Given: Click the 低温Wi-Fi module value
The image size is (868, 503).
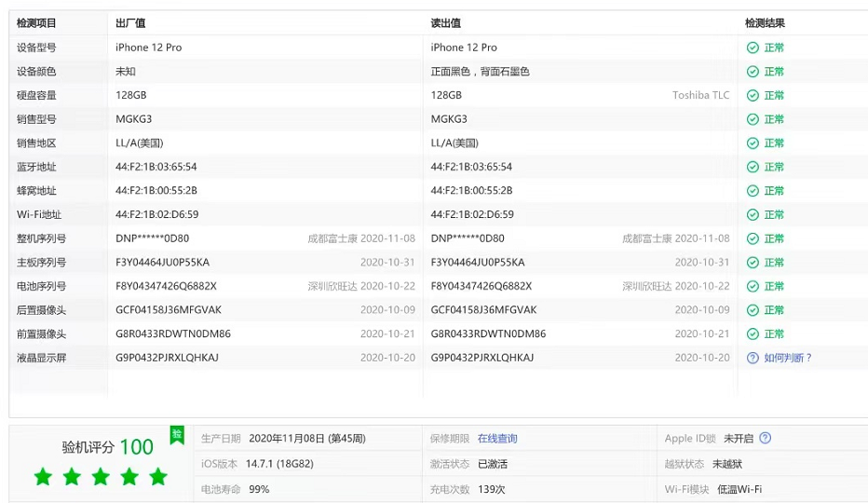Looking at the screenshot, I should [739, 489].
